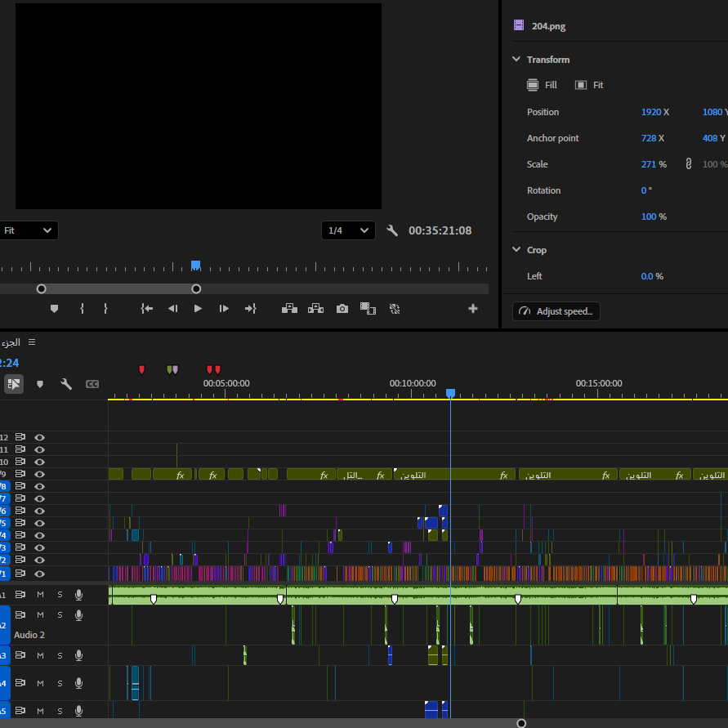The width and height of the screenshot is (728, 728).
Task: Click the Play button in program monitor
Action: point(198,309)
